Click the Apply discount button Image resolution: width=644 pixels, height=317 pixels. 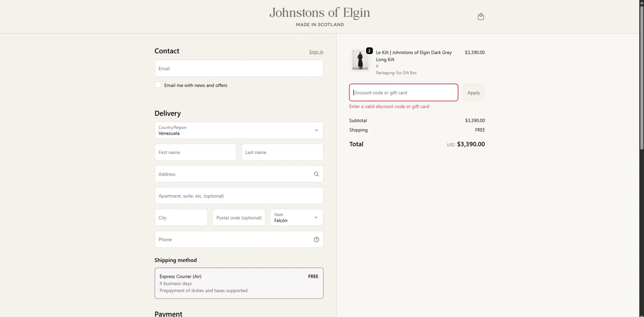coord(474,93)
